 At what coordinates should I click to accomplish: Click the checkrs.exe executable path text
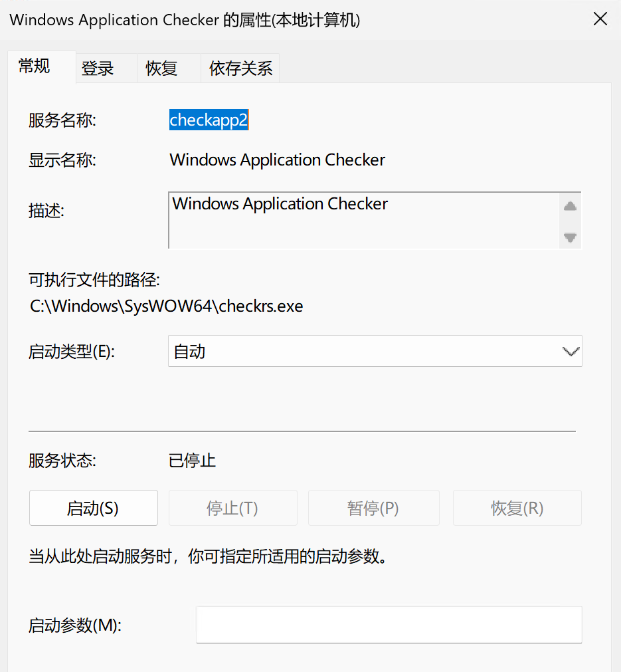167,306
